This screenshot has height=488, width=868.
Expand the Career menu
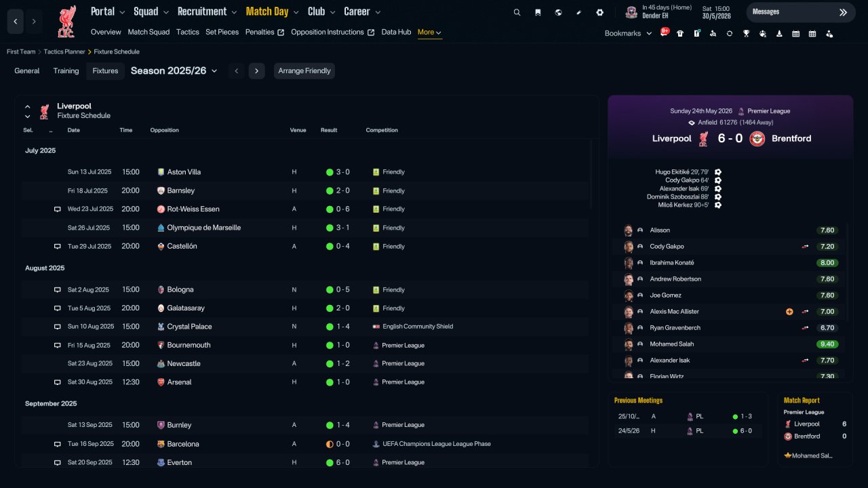tap(362, 12)
